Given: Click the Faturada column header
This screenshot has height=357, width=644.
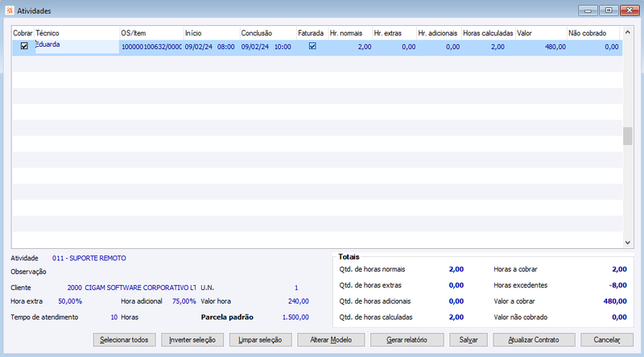Looking at the screenshot, I should click(312, 33).
